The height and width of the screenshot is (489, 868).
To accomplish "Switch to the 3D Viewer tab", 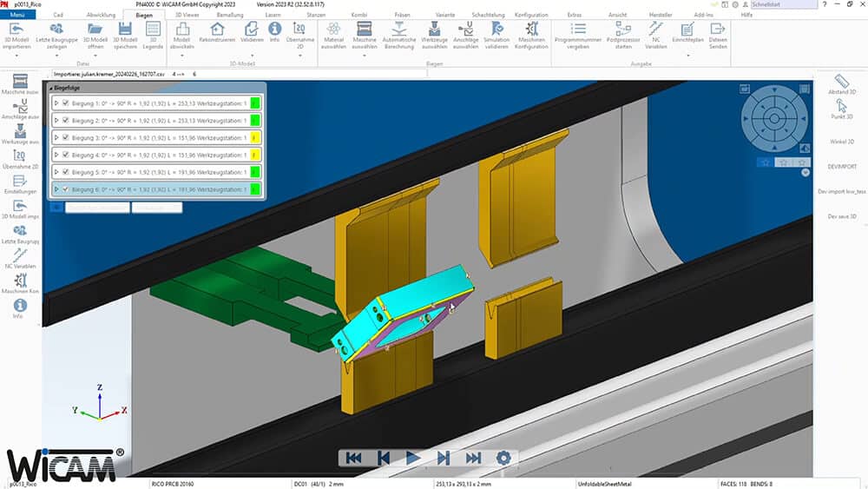I will pos(187,15).
